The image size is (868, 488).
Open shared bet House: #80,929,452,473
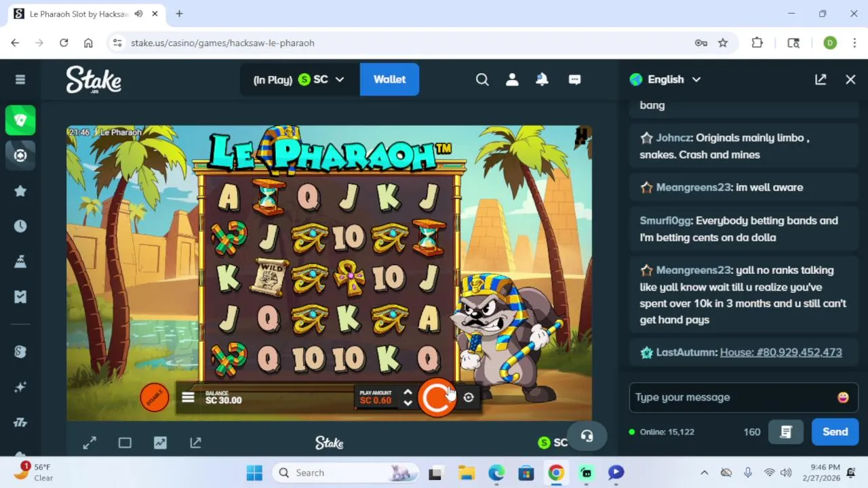(x=781, y=352)
